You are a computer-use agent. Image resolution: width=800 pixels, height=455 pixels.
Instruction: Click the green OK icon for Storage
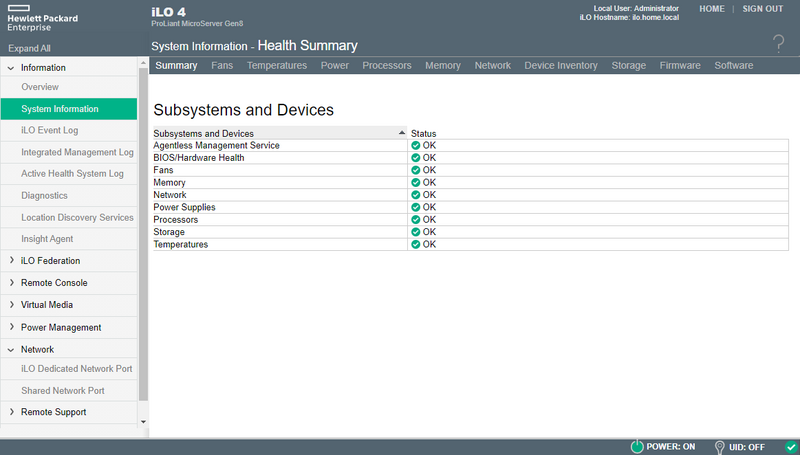[415, 232]
